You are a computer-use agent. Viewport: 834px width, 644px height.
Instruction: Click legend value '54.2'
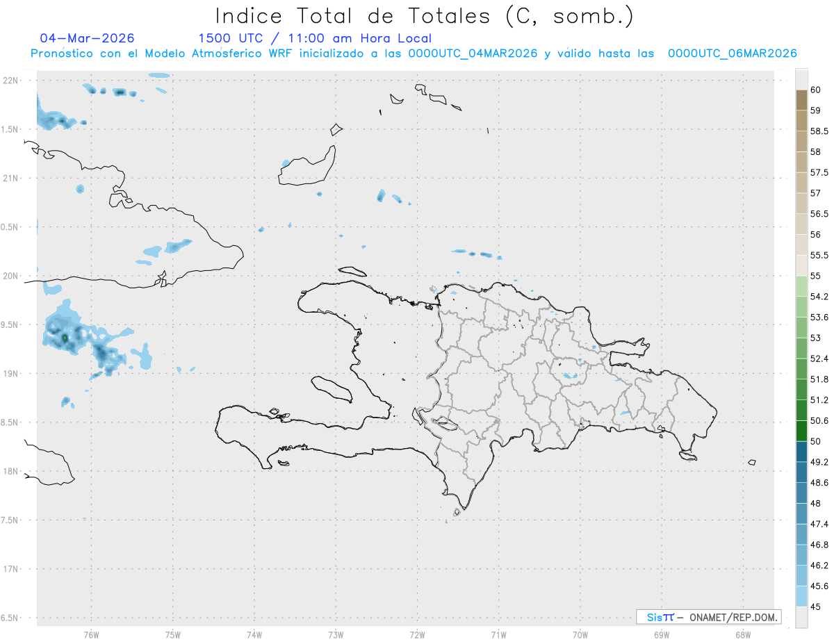(x=819, y=297)
